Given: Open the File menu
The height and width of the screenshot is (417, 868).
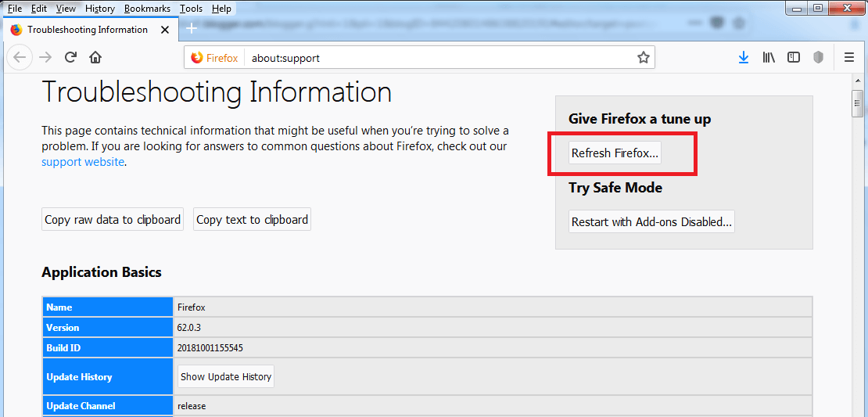Looking at the screenshot, I should click(14, 9).
